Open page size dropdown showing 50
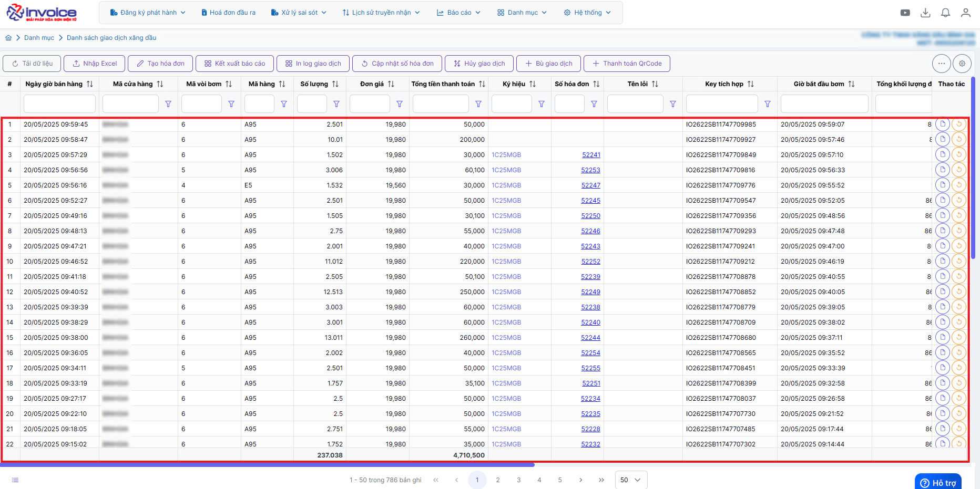Viewport: 980px width, 489px height. click(x=631, y=480)
